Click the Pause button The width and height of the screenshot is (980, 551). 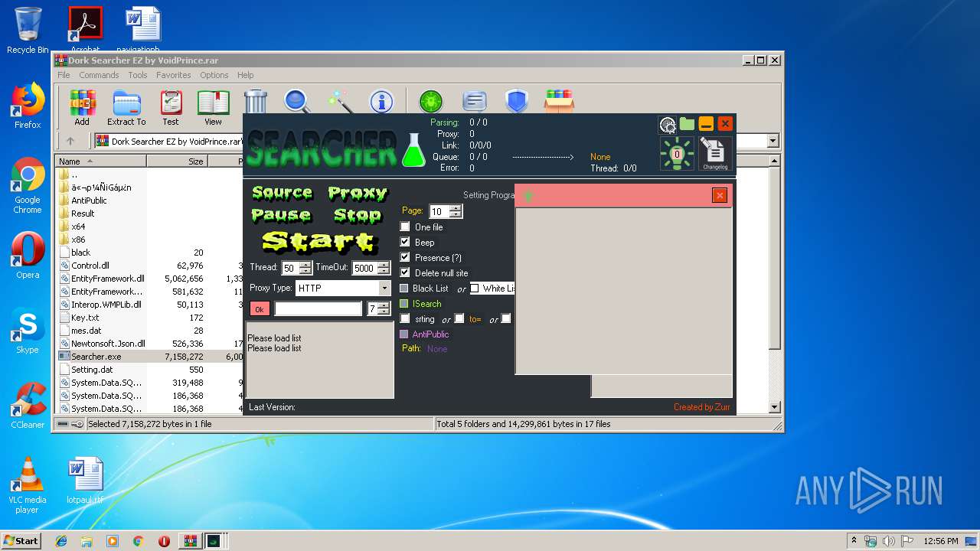(281, 215)
